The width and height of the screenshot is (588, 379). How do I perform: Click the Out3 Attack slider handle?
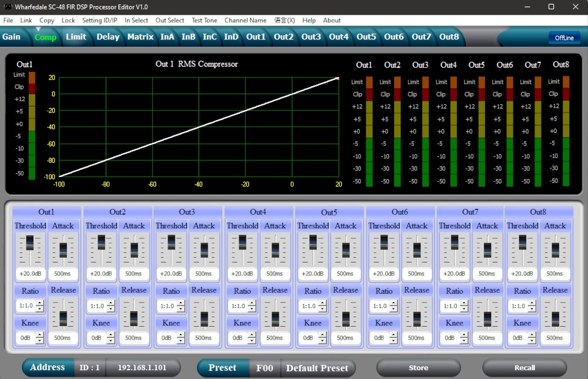point(205,250)
